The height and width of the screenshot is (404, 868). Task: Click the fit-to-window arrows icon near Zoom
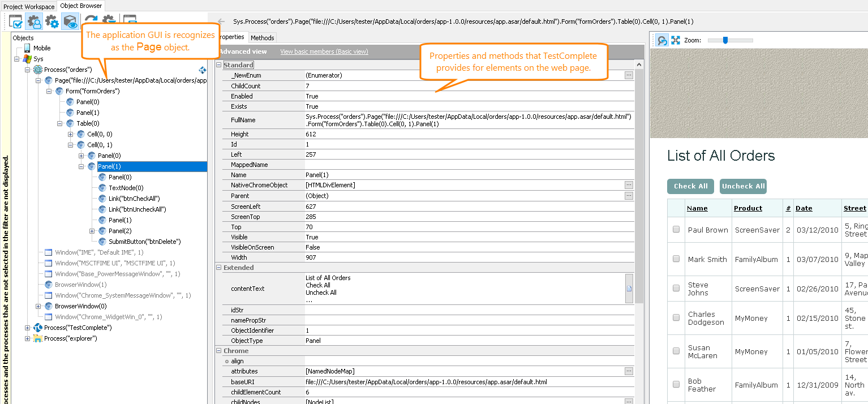tap(676, 40)
